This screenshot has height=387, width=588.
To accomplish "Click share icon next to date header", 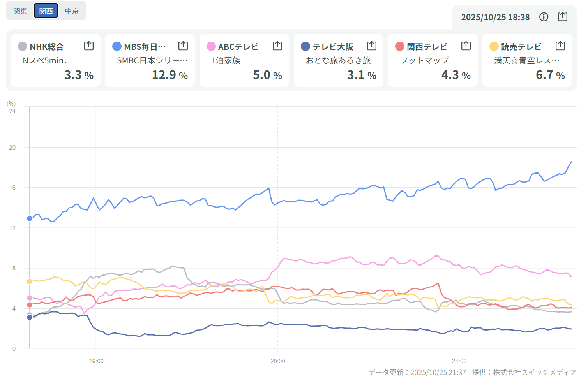I will tap(562, 17).
